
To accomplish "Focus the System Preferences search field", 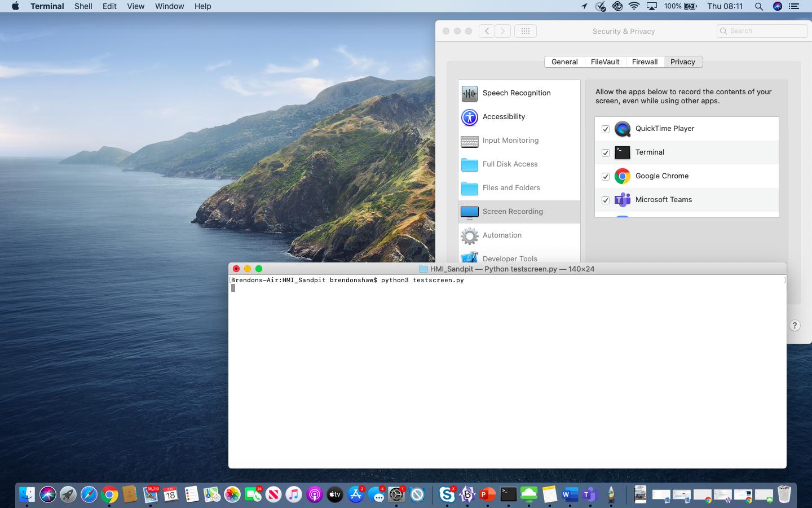I will 762,31.
